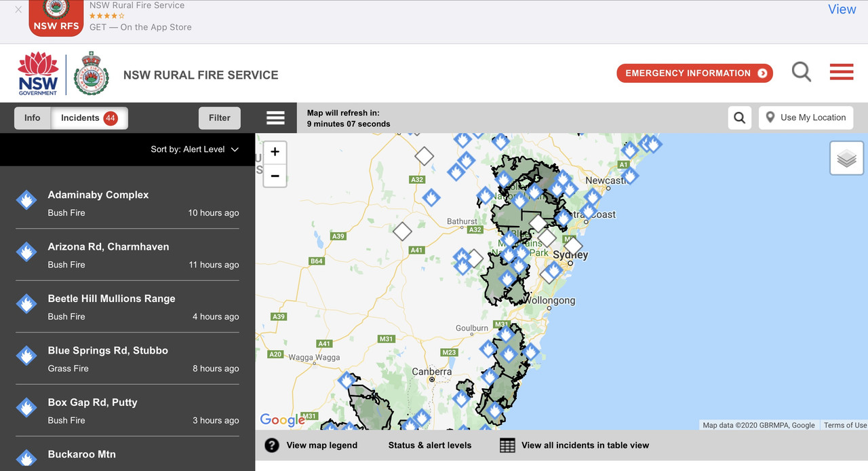
Task: Switch to the Incidents tab
Action: point(90,118)
